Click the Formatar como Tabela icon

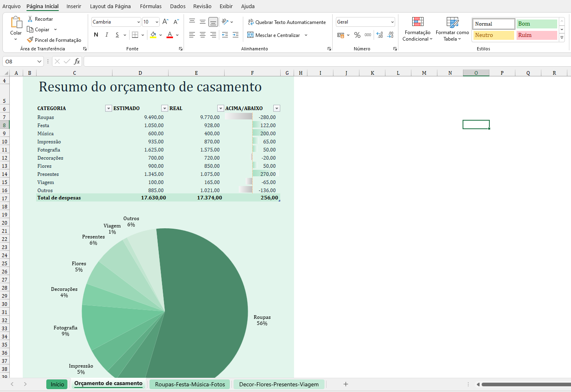coord(452,22)
